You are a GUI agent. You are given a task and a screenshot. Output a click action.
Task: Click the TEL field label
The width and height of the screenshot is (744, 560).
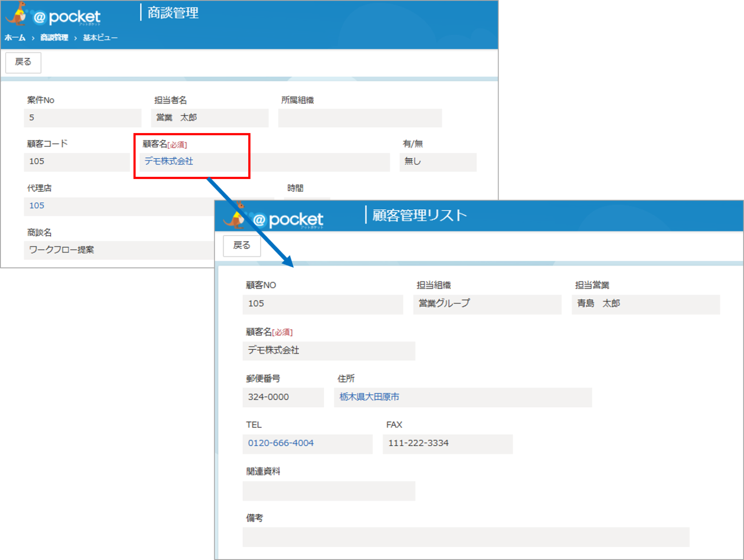[x=254, y=425]
